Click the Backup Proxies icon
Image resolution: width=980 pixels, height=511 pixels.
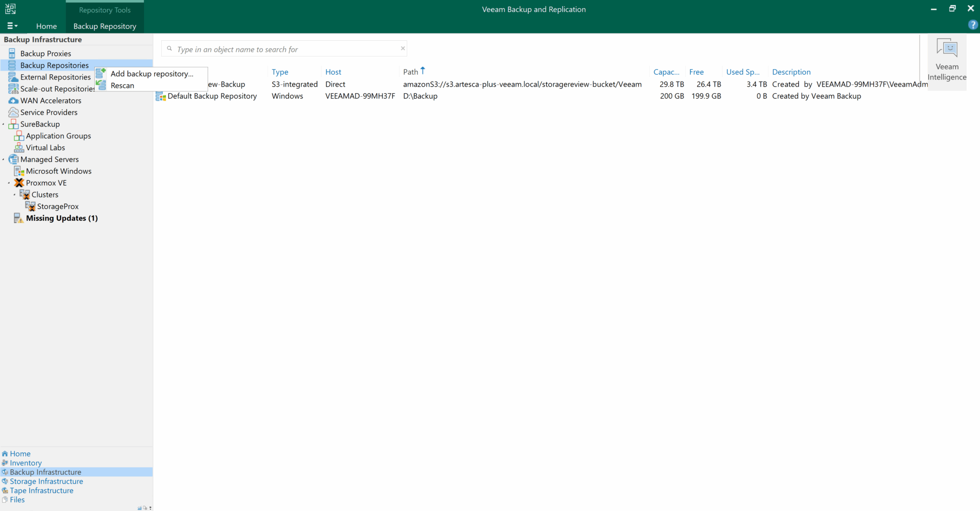pos(12,54)
